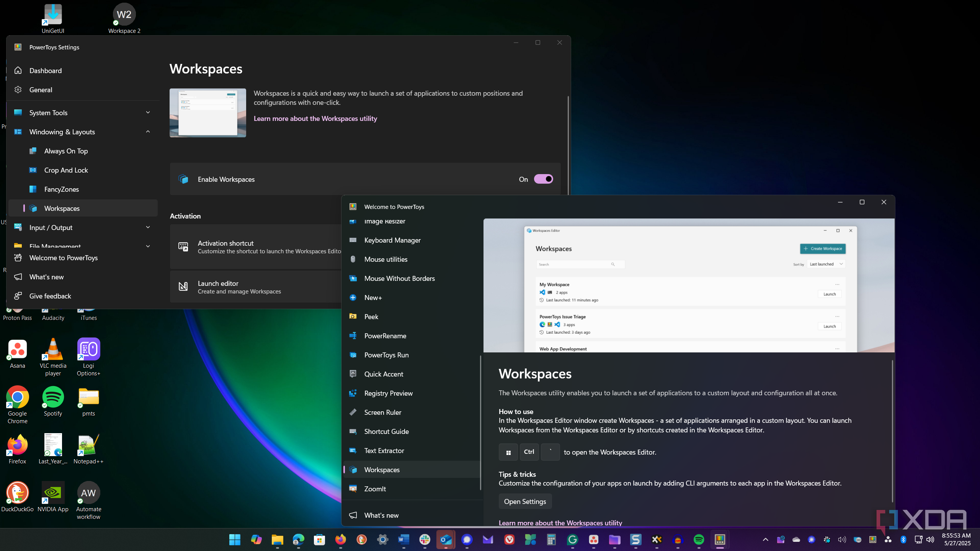This screenshot has width=980, height=551.
Task: Open What's new in the Welcome window
Action: [x=411, y=515]
